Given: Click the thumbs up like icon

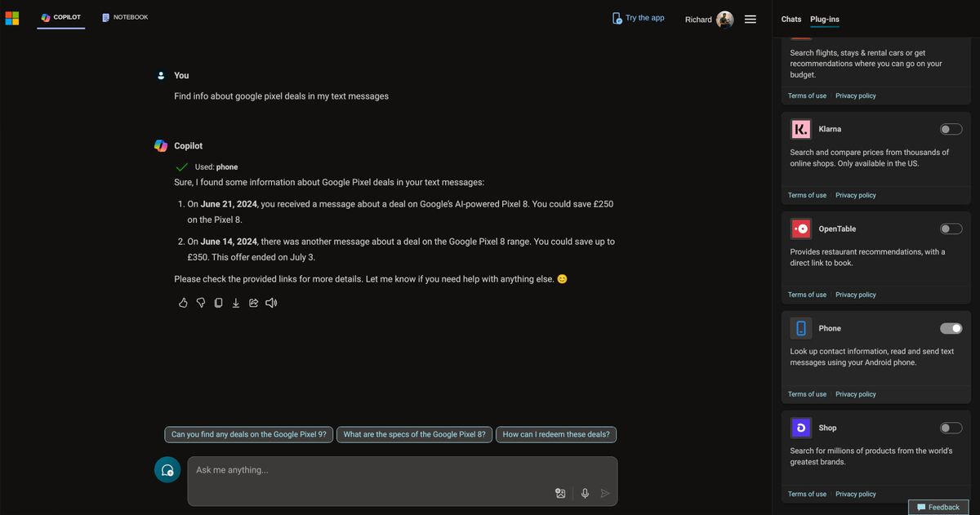Looking at the screenshot, I should click(x=183, y=303).
